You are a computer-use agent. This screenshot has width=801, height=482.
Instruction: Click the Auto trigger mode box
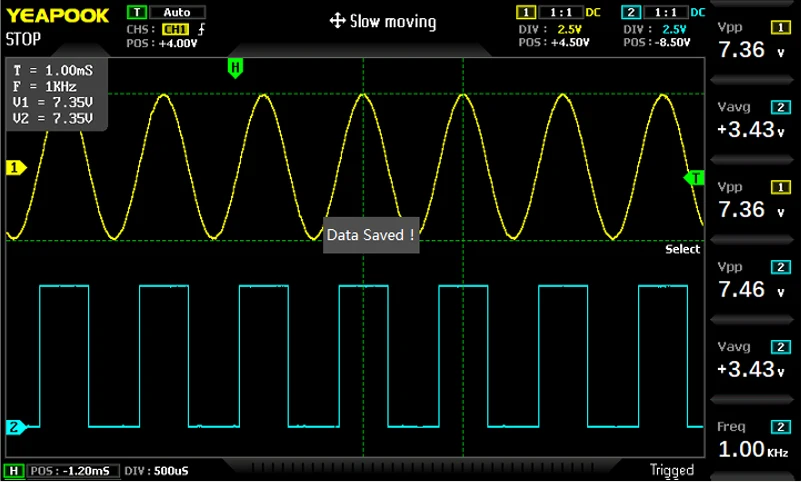coord(177,12)
